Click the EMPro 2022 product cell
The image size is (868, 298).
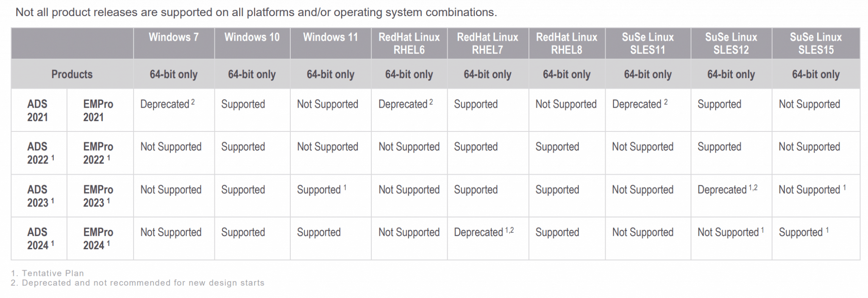(x=98, y=153)
